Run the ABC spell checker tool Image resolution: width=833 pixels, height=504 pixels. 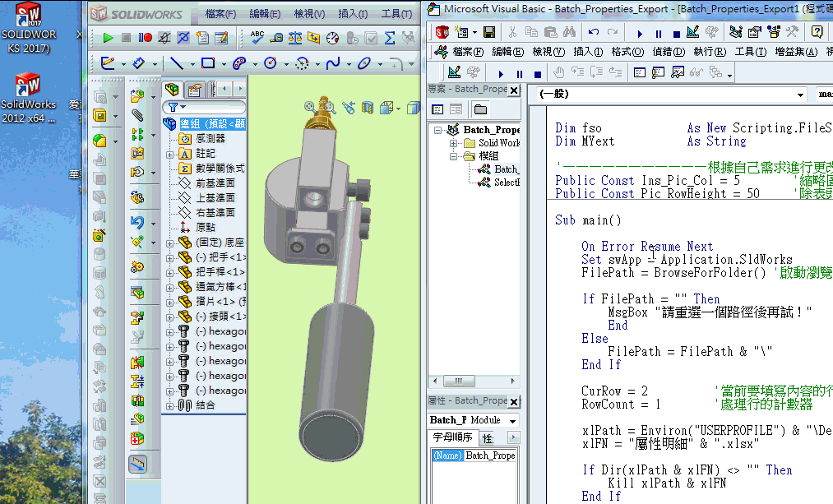point(257,37)
